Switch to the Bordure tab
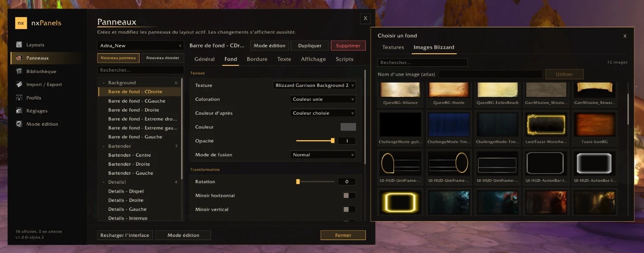 [x=257, y=59]
